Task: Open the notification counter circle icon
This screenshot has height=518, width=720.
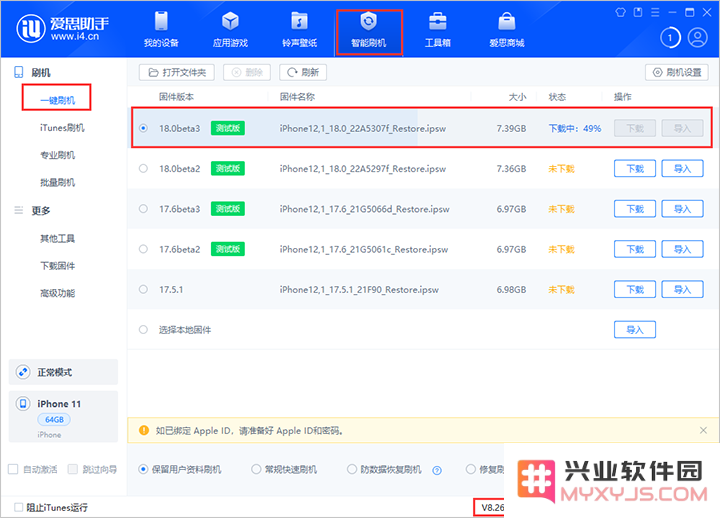Action: pos(670,38)
